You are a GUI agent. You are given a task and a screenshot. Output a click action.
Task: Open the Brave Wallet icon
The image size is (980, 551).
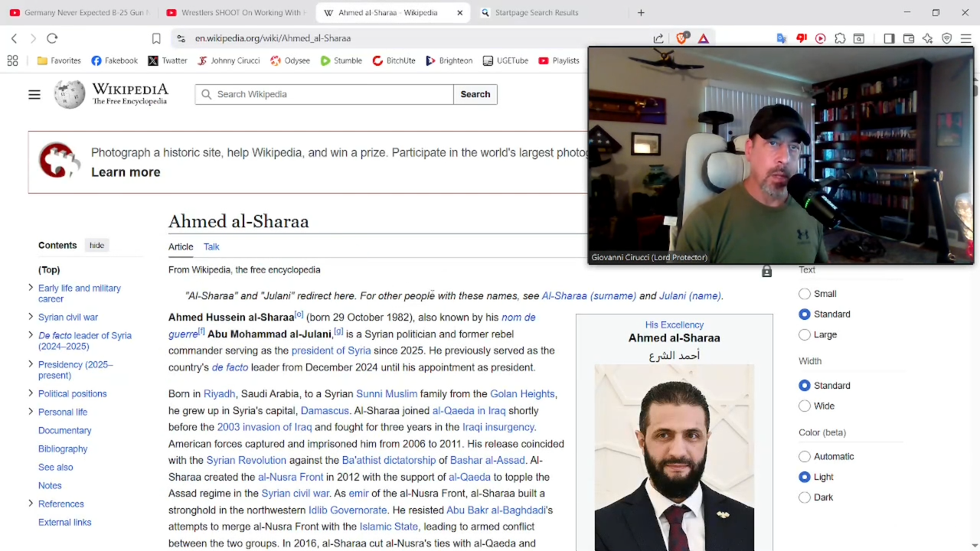tap(909, 38)
